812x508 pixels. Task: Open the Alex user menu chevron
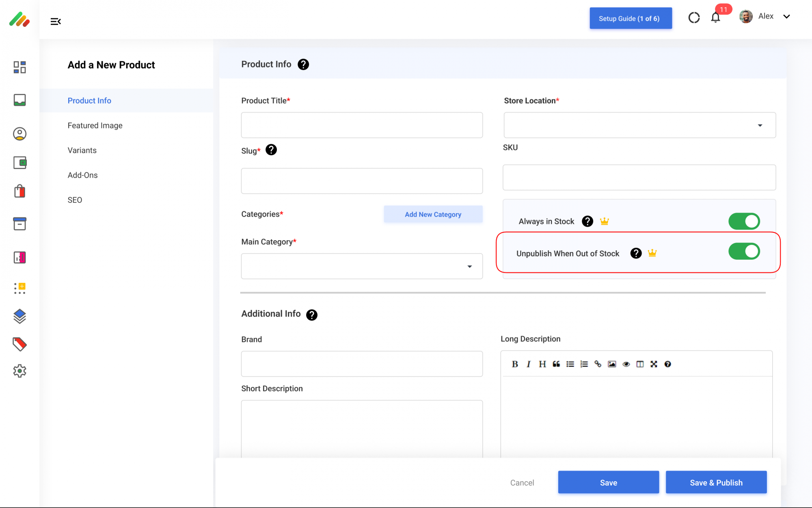coord(786,17)
